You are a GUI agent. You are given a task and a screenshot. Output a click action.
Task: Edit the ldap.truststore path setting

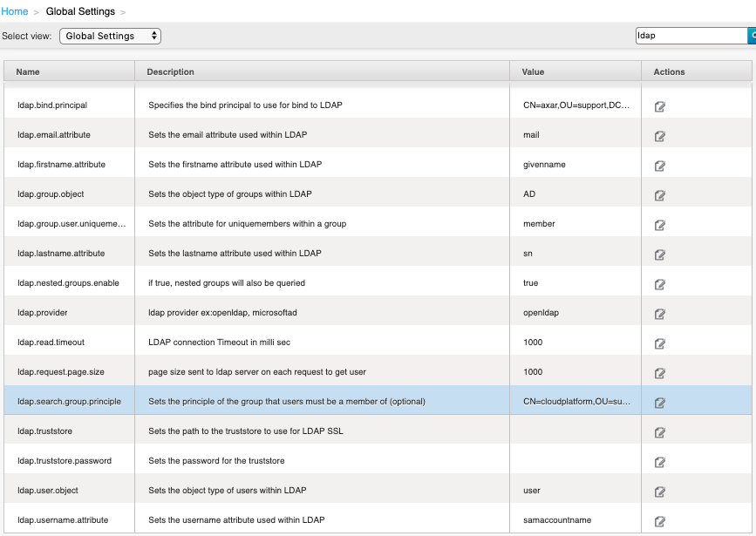[659, 433]
